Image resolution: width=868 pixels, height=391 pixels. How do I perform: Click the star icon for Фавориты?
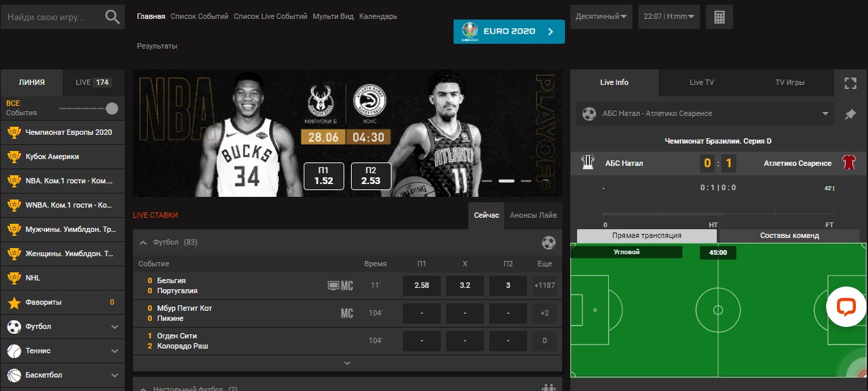pyautogui.click(x=14, y=302)
